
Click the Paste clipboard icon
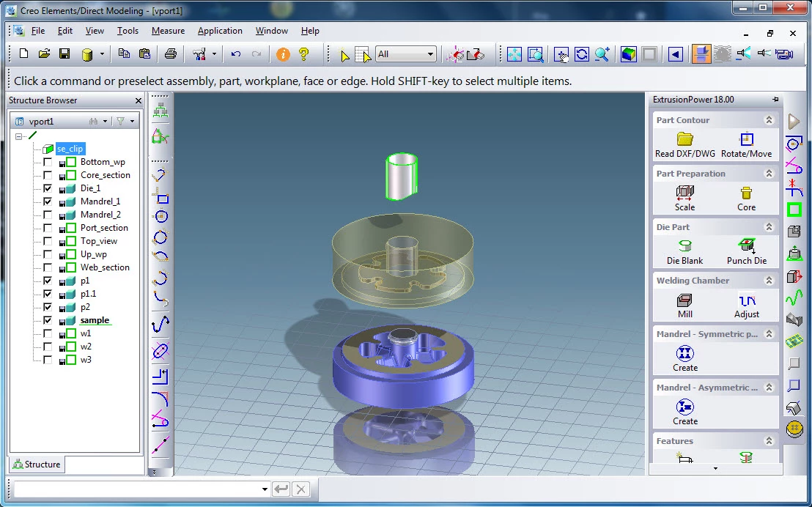point(145,54)
